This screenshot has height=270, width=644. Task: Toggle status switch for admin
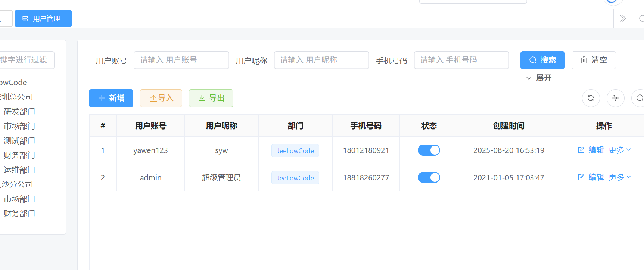coord(429,177)
